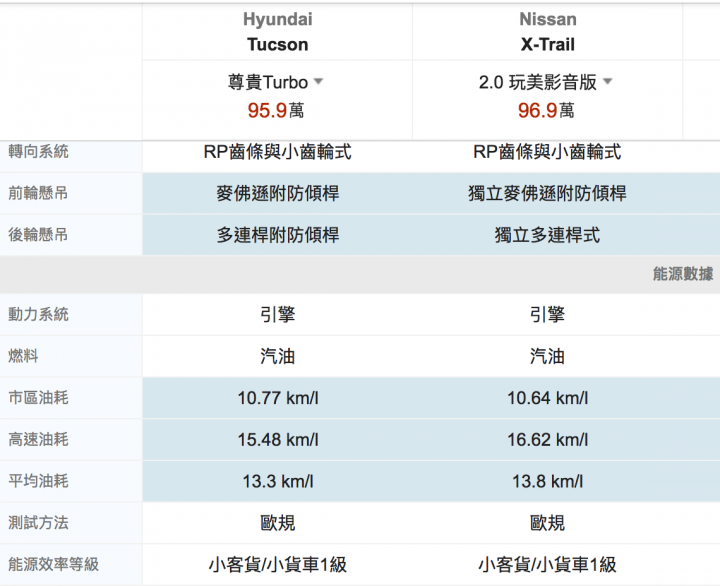Click the Nissan brand name

coord(548,19)
